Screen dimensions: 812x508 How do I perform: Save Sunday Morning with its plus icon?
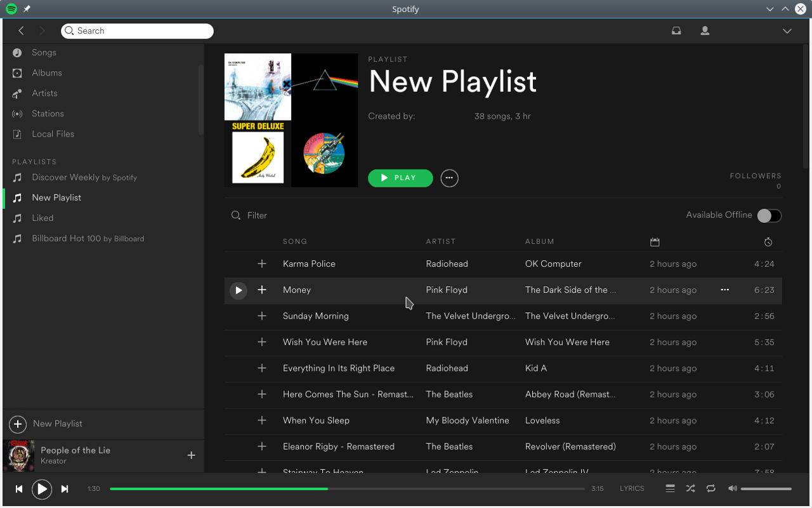261,316
